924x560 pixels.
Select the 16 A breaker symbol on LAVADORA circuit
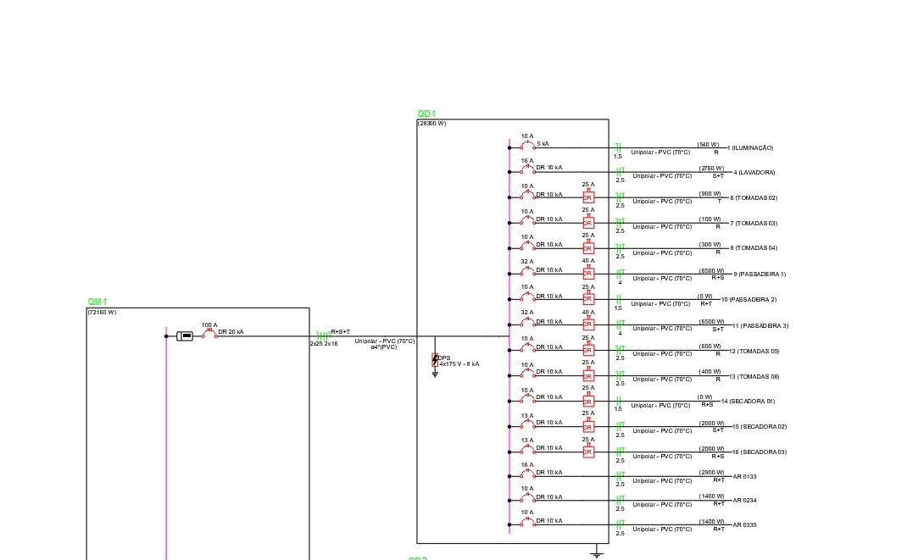click(527, 169)
